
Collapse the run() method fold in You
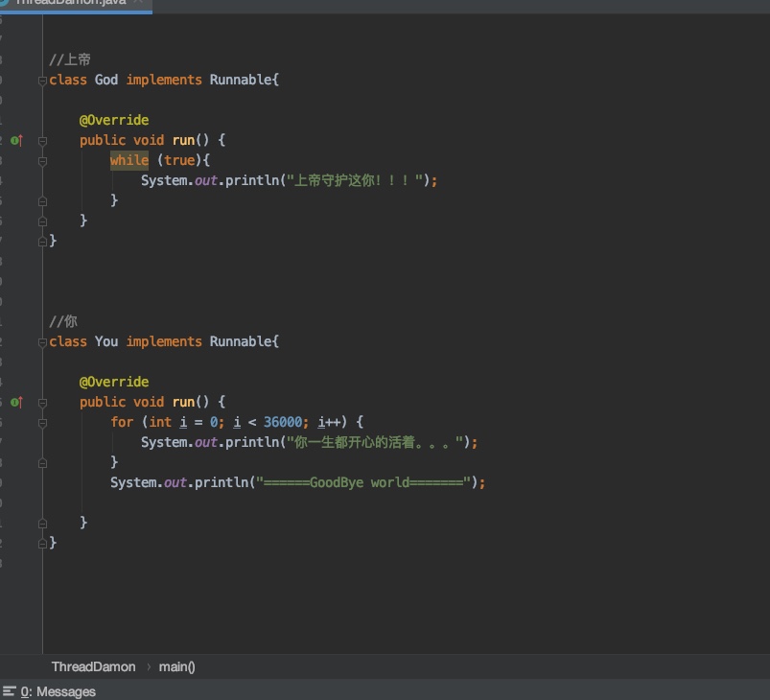point(42,403)
